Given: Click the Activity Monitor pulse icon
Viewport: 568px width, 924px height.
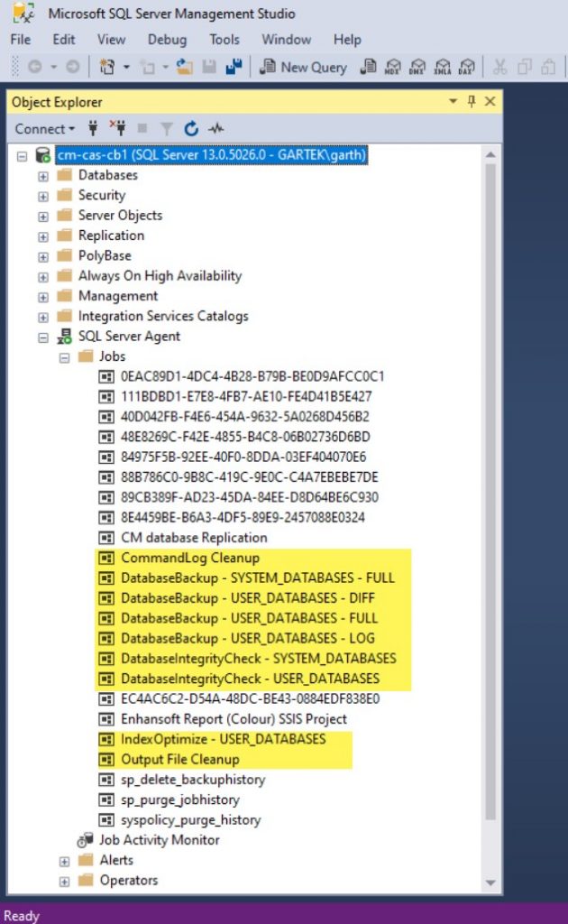Looking at the screenshot, I should tap(215, 129).
